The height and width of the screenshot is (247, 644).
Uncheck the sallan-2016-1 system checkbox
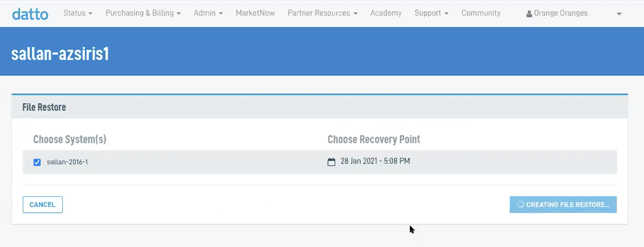[37, 162]
